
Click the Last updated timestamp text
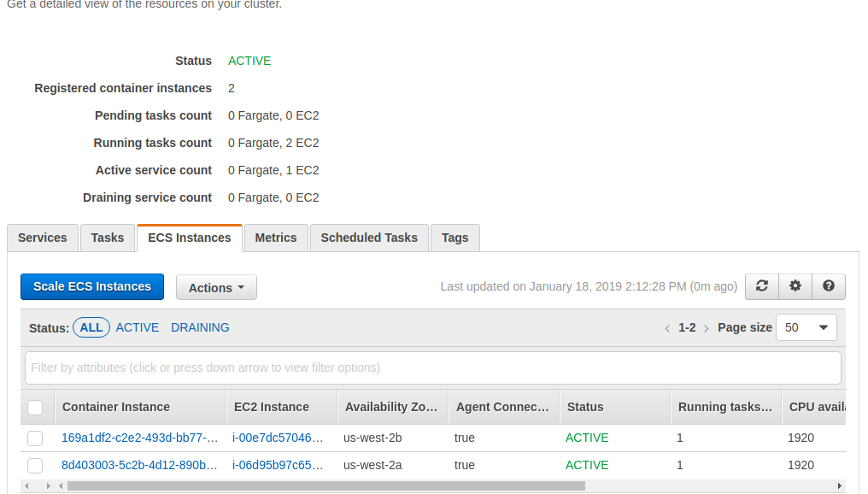click(589, 287)
